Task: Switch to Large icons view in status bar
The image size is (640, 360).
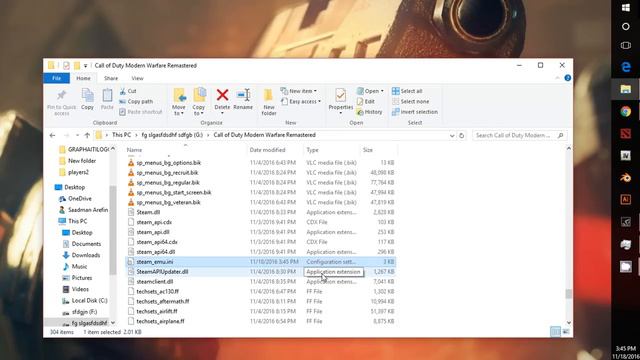Action: 565,332
